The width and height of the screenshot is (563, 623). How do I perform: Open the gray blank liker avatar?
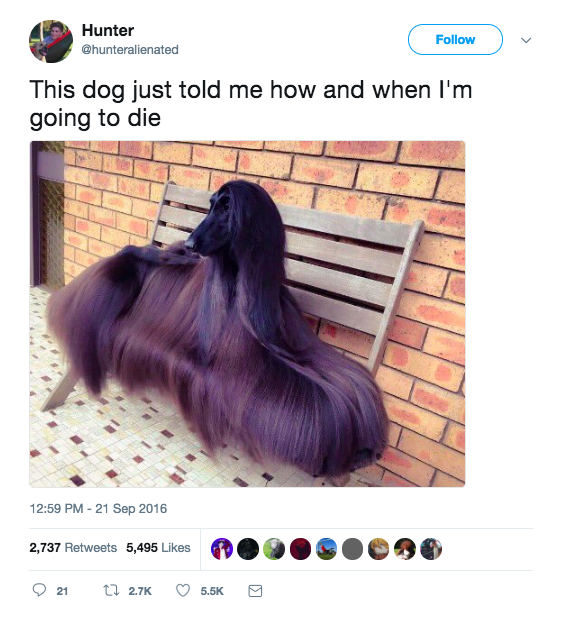352,549
